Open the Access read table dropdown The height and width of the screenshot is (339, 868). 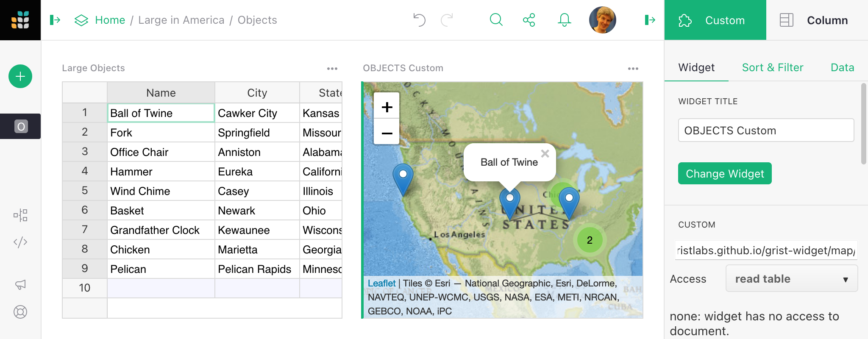[791, 278]
